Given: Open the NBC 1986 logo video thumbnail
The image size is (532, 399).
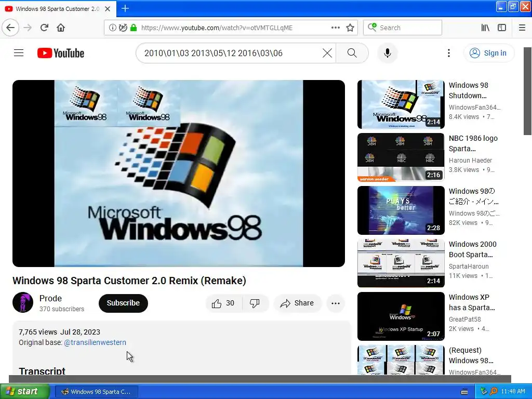Looking at the screenshot, I should pyautogui.click(x=401, y=157).
